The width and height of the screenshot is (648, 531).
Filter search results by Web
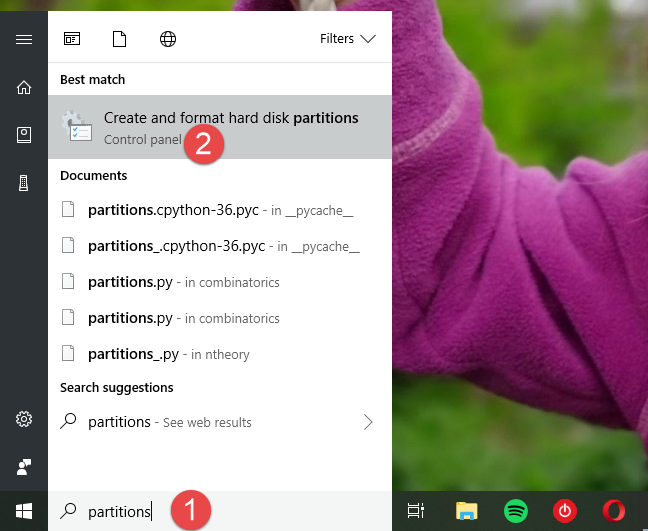pos(168,39)
